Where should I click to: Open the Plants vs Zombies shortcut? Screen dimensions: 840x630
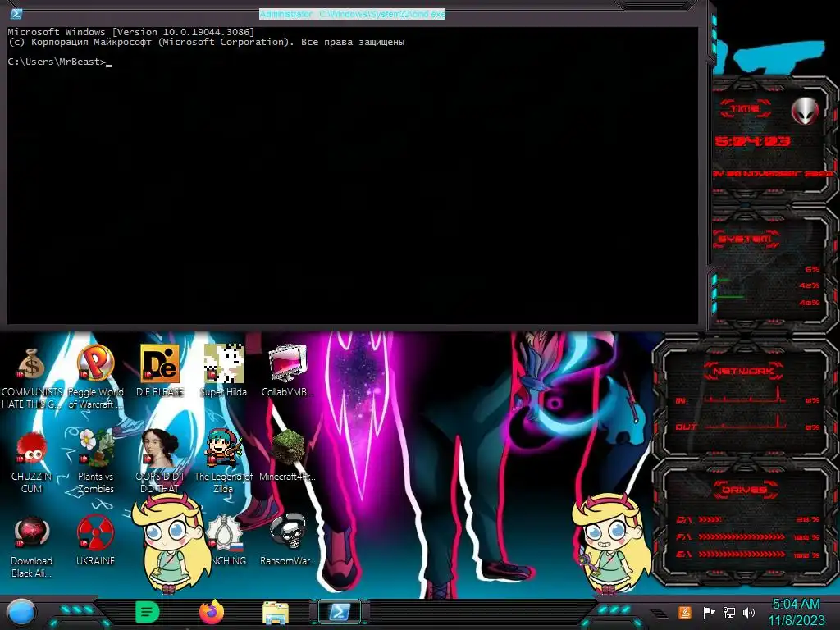(x=95, y=461)
